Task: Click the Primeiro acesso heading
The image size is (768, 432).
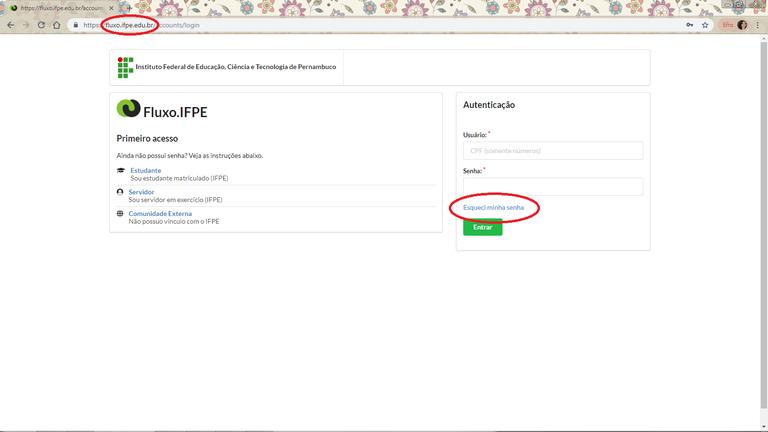Action: (x=147, y=139)
